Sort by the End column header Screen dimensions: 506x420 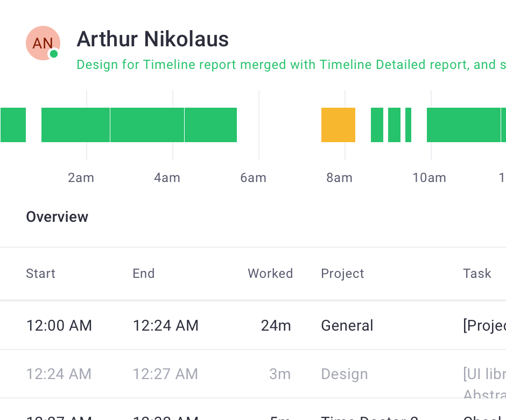(x=144, y=274)
